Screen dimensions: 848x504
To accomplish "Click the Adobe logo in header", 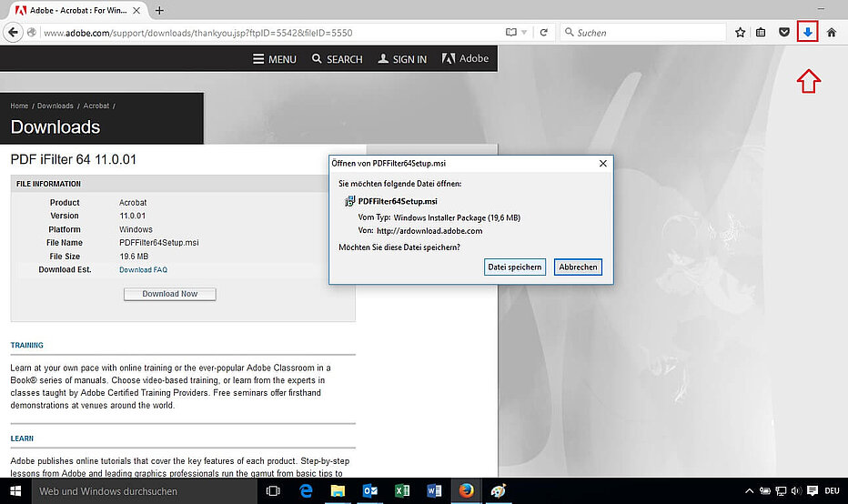I will click(x=465, y=58).
